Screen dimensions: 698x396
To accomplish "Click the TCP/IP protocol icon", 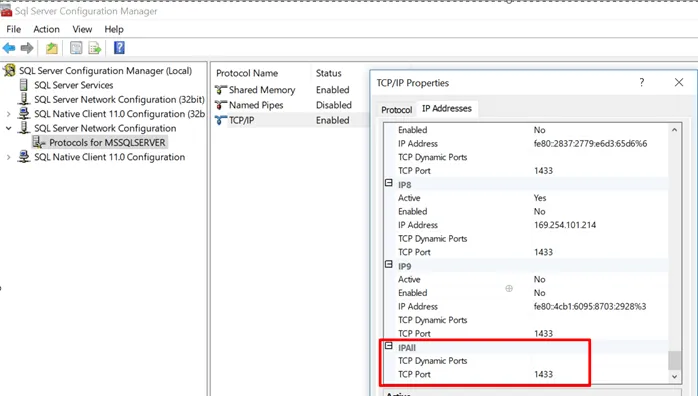I will [221, 120].
